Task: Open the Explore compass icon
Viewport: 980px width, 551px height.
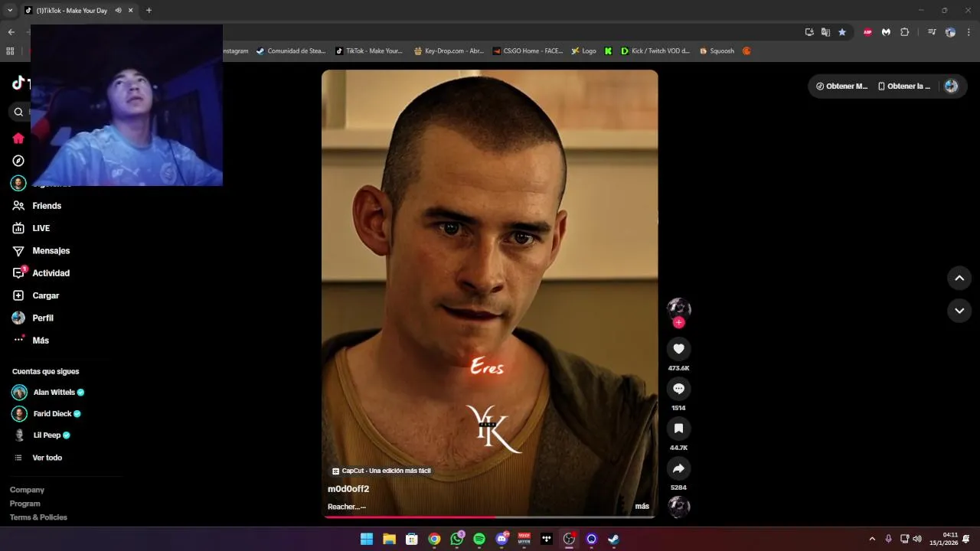Action: pyautogui.click(x=18, y=161)
